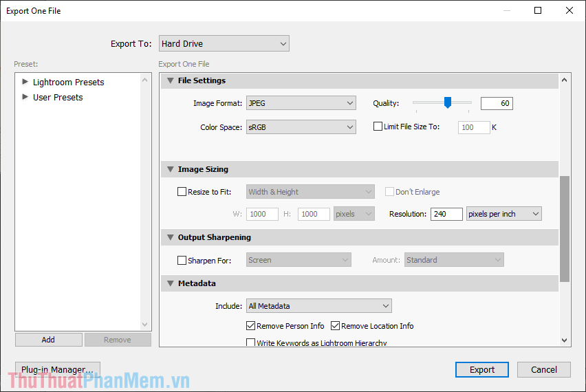Screen dimensions: 586x392
Task: Open the Plug-in Manager
Action: [x=58, y=369]
